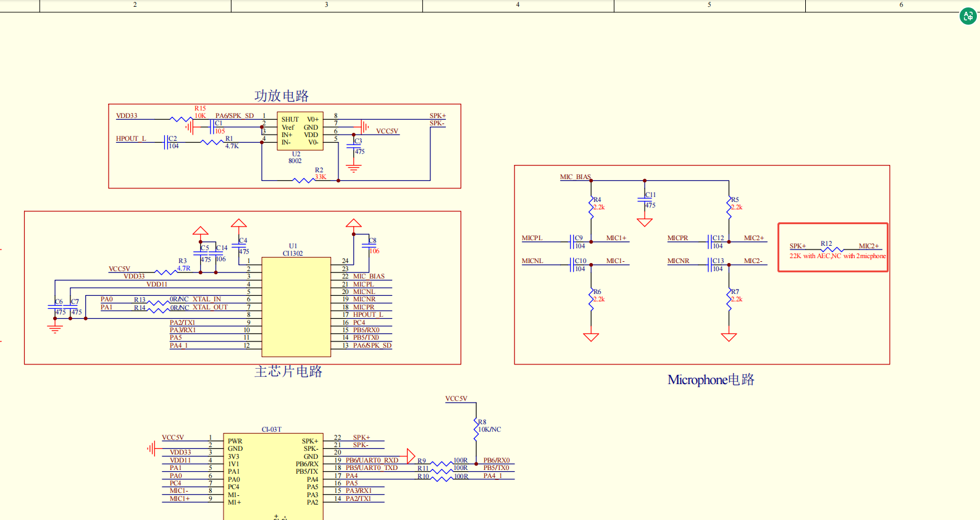This screenshot has width=980, height=520.
Task: Click the MIC_BIAS net label at microphone circuit
Action: 575,177
